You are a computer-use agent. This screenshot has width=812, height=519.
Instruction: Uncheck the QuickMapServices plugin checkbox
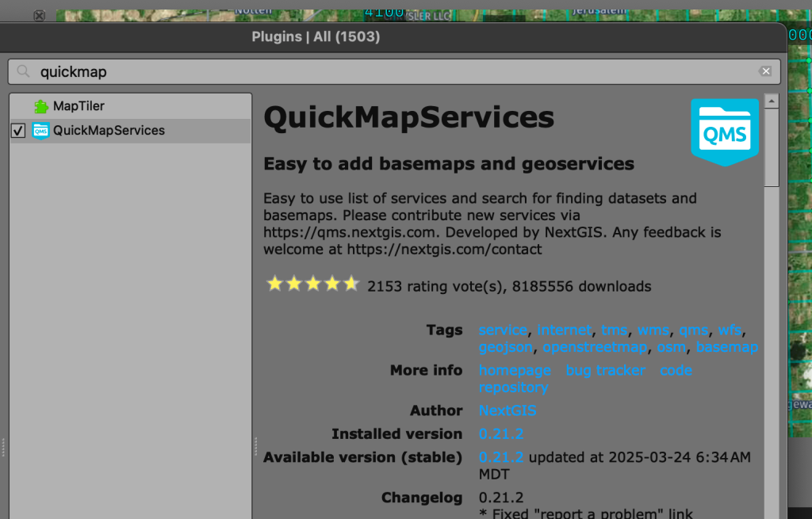click(x=18, y=131)
